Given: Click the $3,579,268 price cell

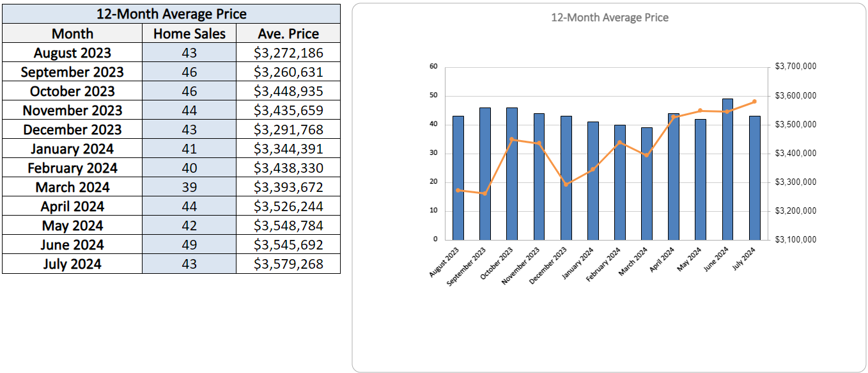Looking at the screenshot, I should (288, 264).
